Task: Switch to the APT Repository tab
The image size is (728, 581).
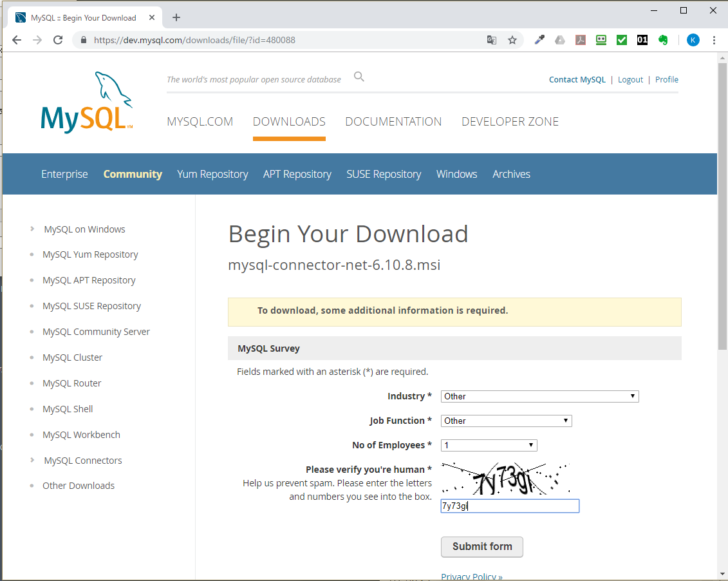Action: 297,174
